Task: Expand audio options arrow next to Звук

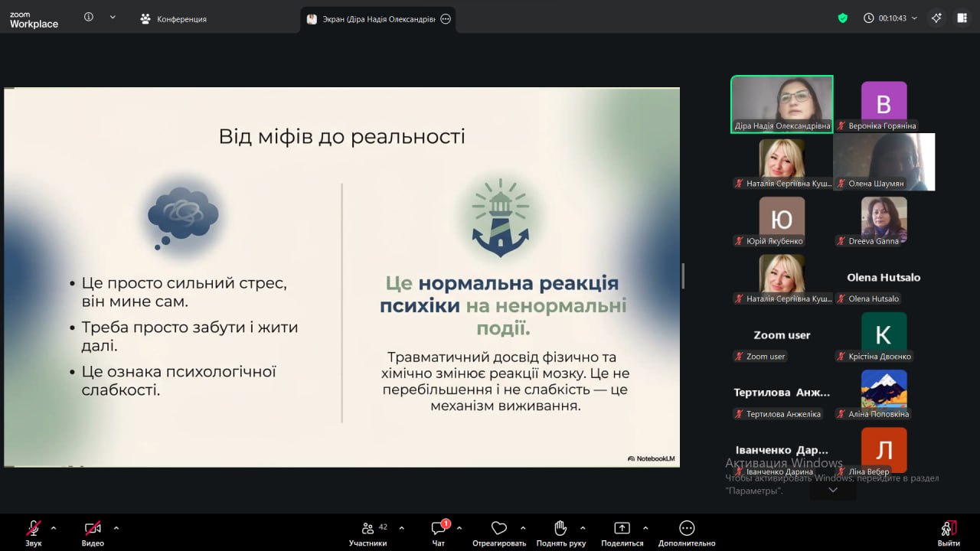Action: (x=54, y=528)
